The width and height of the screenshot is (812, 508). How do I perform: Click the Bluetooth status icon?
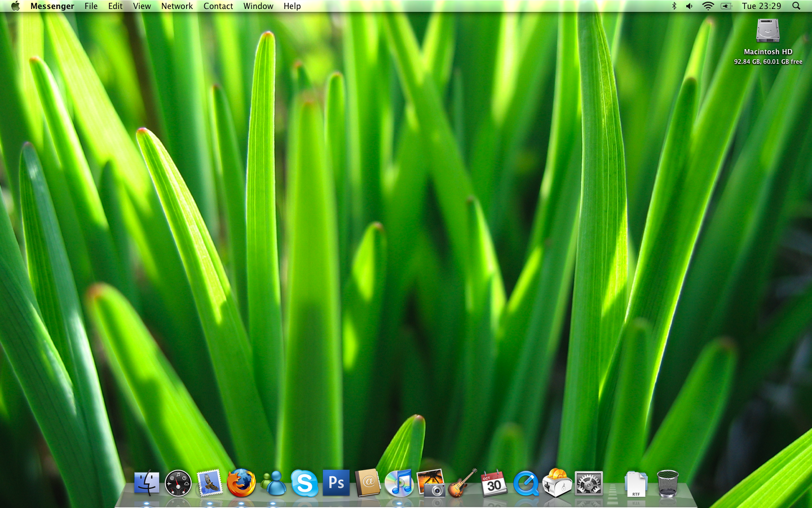pos(674,6)
